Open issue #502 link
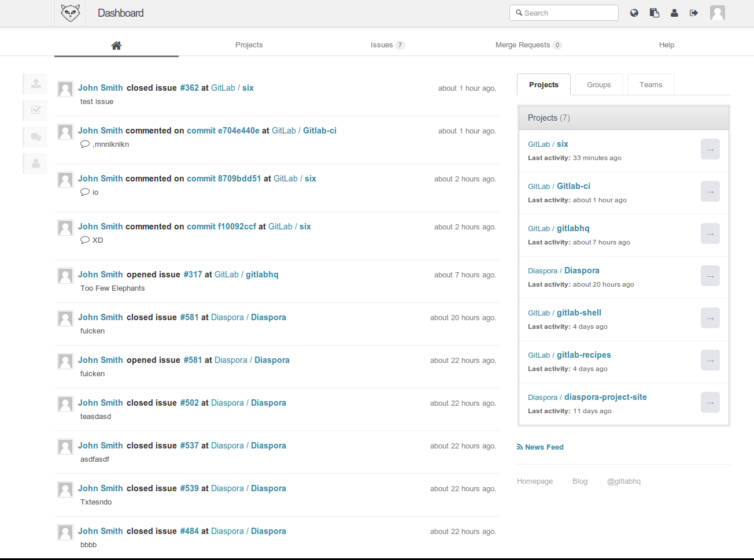 pos(189,403)
